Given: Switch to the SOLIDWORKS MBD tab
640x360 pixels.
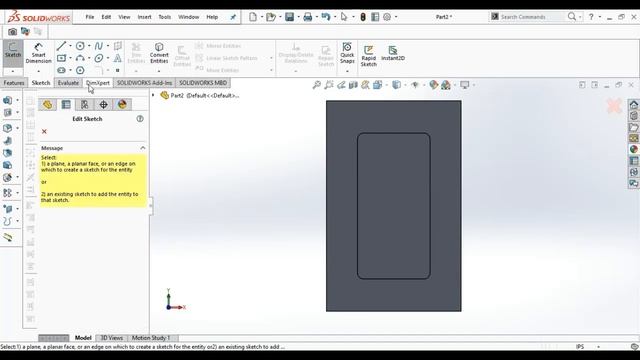Looking at the screenshot, I should pos(203,83).
